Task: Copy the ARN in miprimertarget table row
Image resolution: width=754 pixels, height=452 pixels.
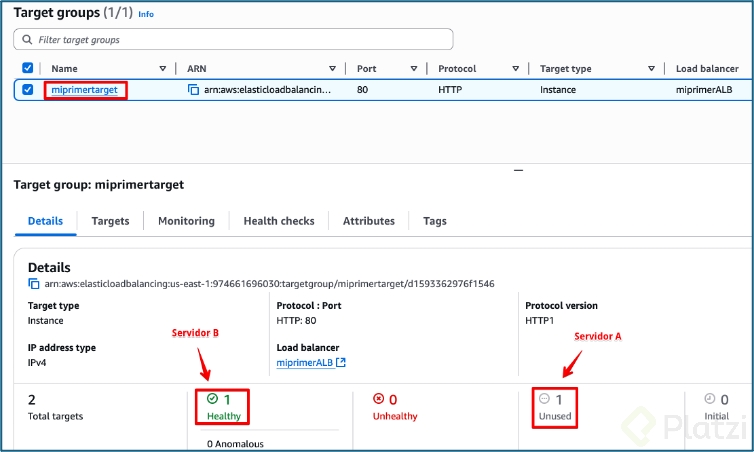Action: point(193,89)
